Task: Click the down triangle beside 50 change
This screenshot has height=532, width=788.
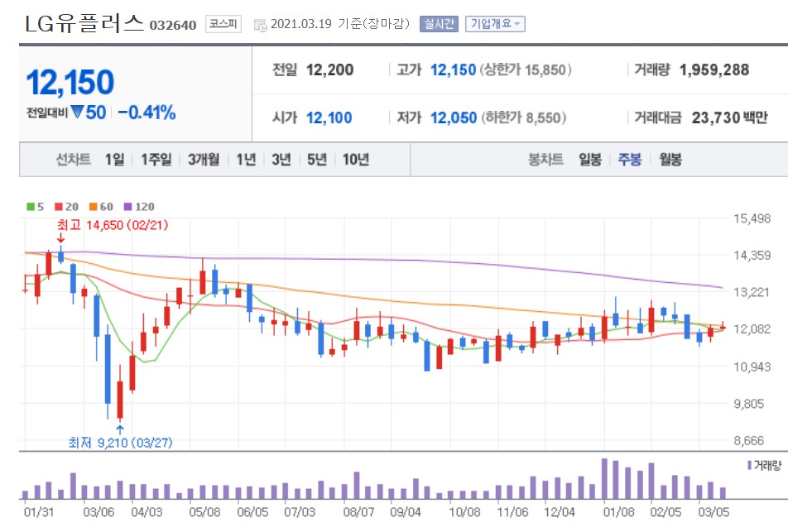Action: (77, 112)
